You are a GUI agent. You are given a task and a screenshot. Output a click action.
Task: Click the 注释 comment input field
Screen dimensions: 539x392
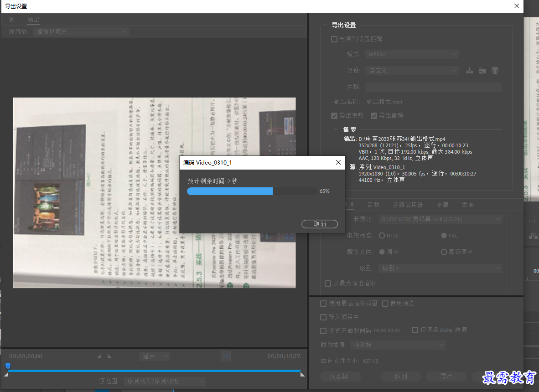pyautogui.click(x=433, y=87)
